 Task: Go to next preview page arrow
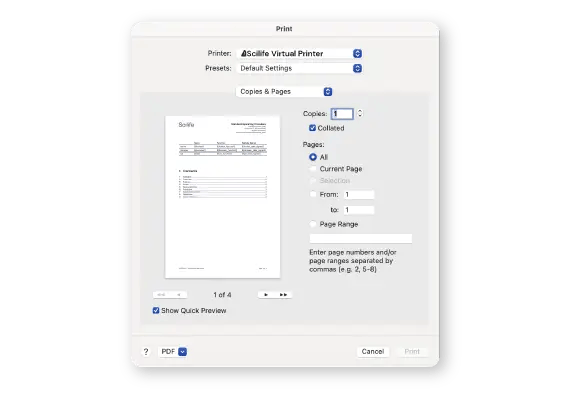[266, 295]
